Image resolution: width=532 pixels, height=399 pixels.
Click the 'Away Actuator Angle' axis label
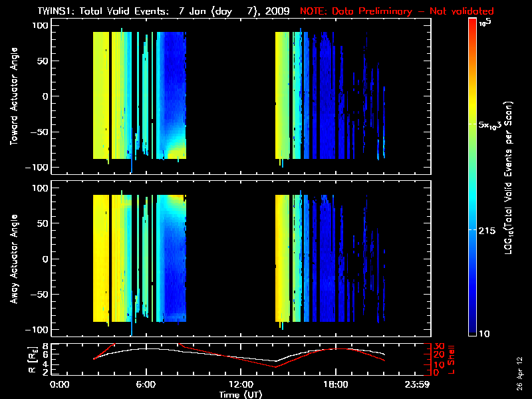pyautogui.click(x=13, y=259)
